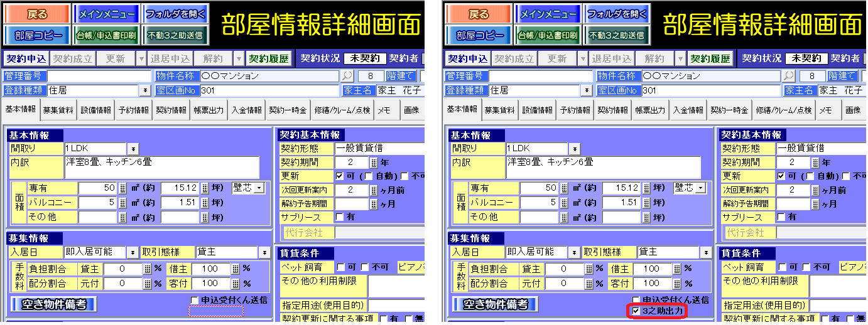Open 入金情報 tab in right screenshot
The height and width of the screenshot is (325, 868).
point(688,110)
